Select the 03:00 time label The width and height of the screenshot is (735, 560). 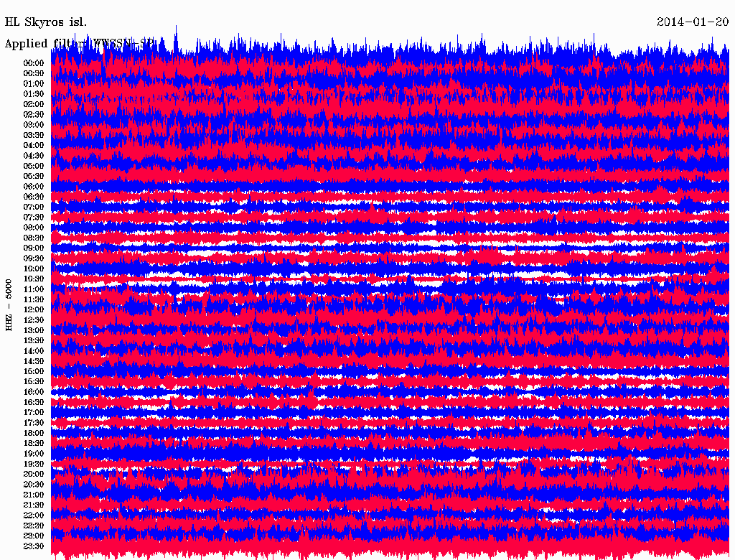[34, 125]
